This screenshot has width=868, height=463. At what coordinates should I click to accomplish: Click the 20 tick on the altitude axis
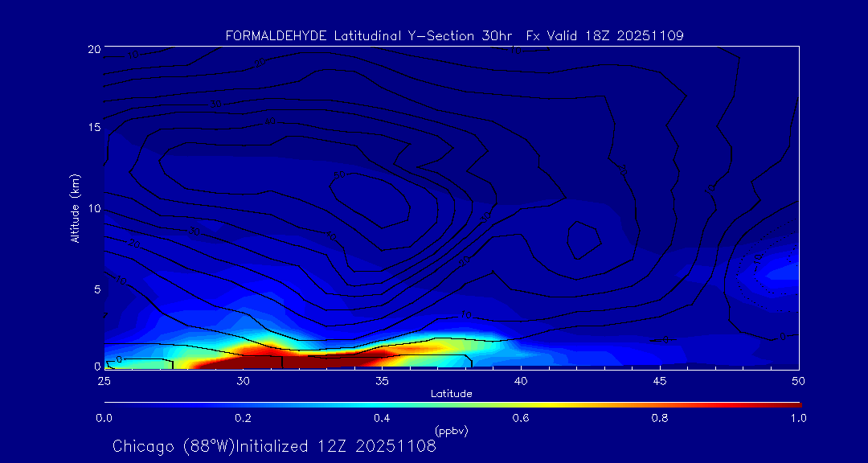(93, 49)
